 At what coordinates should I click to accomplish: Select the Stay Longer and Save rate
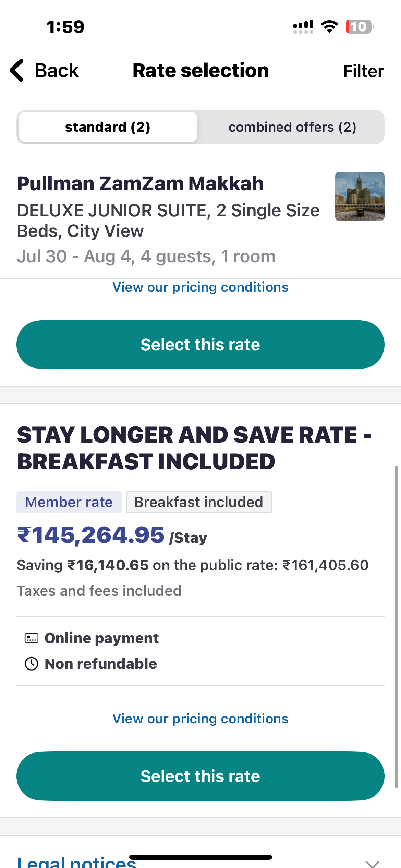pos(200,776)
